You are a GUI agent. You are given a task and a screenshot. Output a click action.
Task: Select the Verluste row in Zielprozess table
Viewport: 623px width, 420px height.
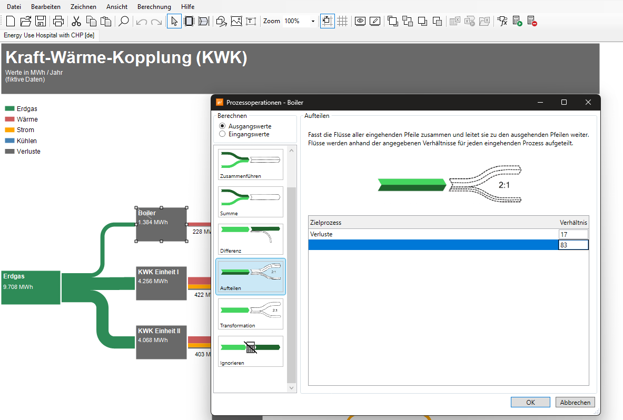click(x=448, y=234)
